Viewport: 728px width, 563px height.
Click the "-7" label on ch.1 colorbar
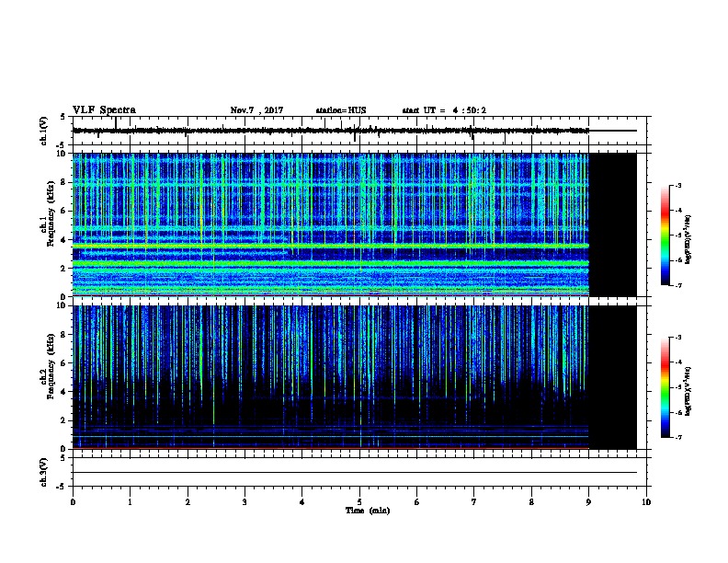[x=677, y=285]
